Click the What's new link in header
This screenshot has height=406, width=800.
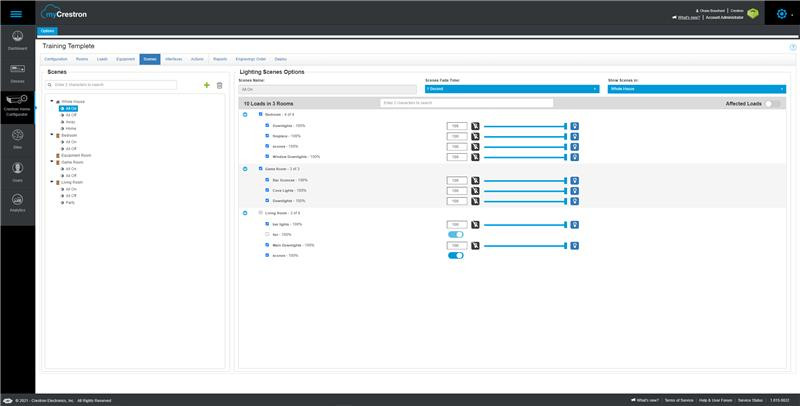click(689, 17)
